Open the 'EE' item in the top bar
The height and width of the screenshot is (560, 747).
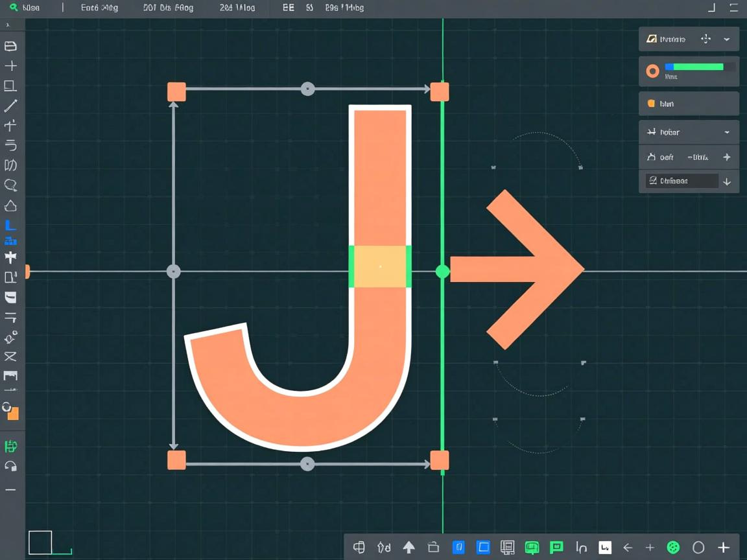(x=289, y=8)
